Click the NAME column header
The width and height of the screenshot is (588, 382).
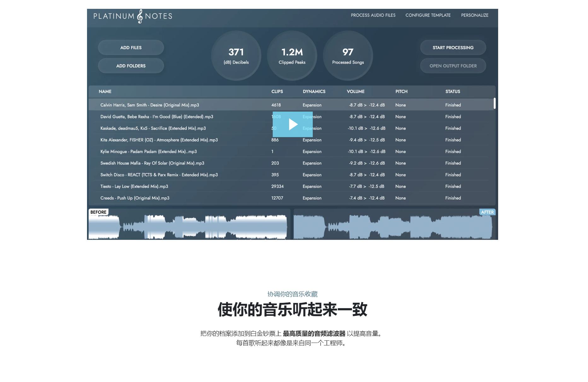105,91
